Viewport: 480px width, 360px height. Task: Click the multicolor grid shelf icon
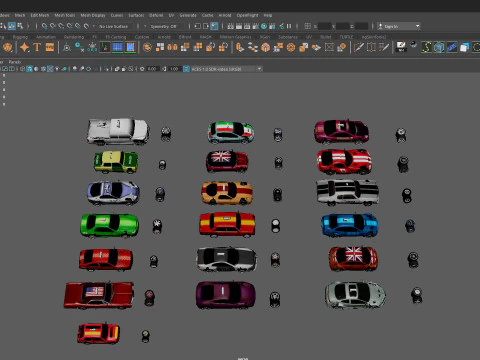pyautogui.click(x=130, y=47)
